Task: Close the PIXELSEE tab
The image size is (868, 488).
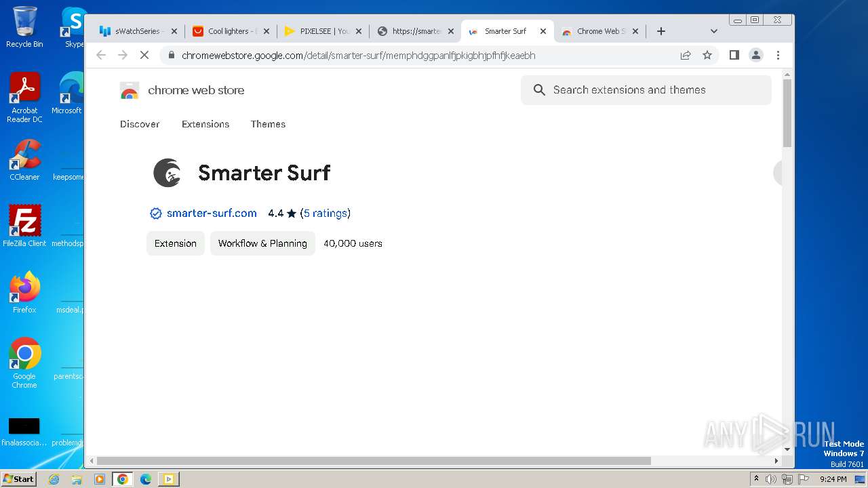Action: (359, 31)
